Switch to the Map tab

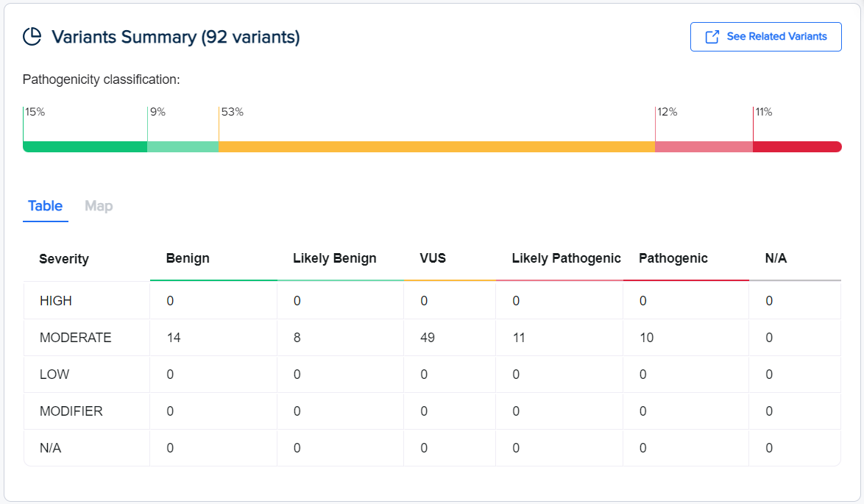(x=99, y=206)
